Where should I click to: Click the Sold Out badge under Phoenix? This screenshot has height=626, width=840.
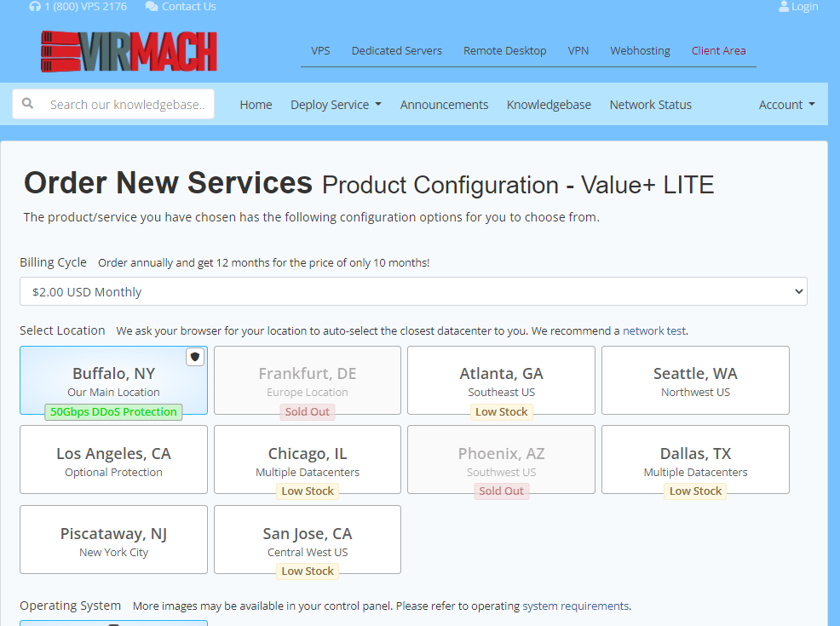click(502, 491)
